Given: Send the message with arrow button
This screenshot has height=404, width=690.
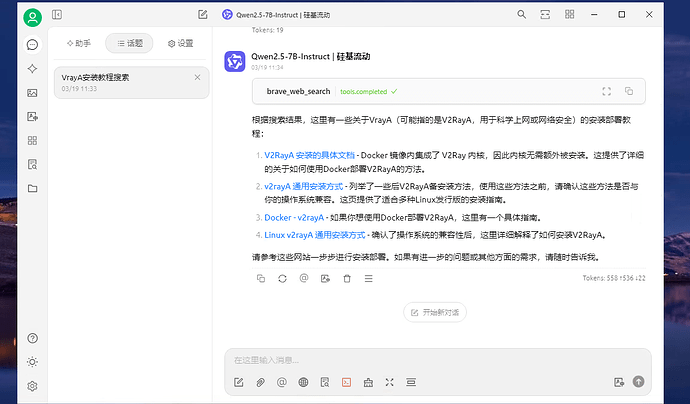Looking at the screenshot, I should coord(639,382).
